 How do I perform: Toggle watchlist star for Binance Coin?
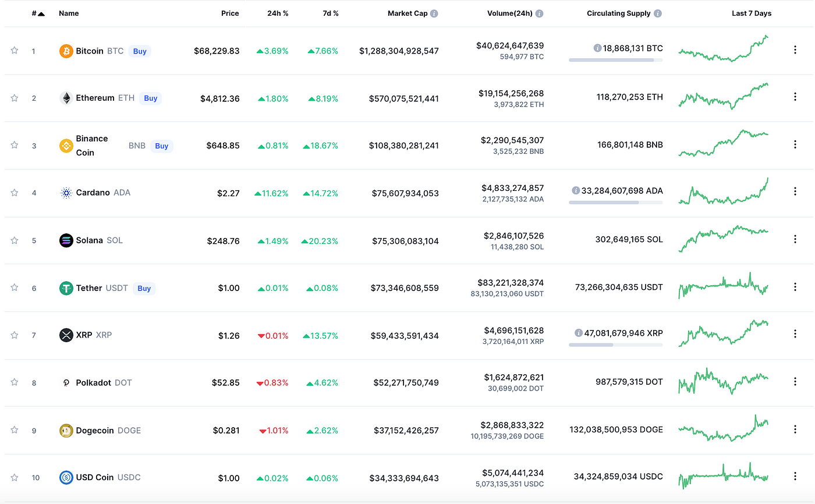[15, 145]
